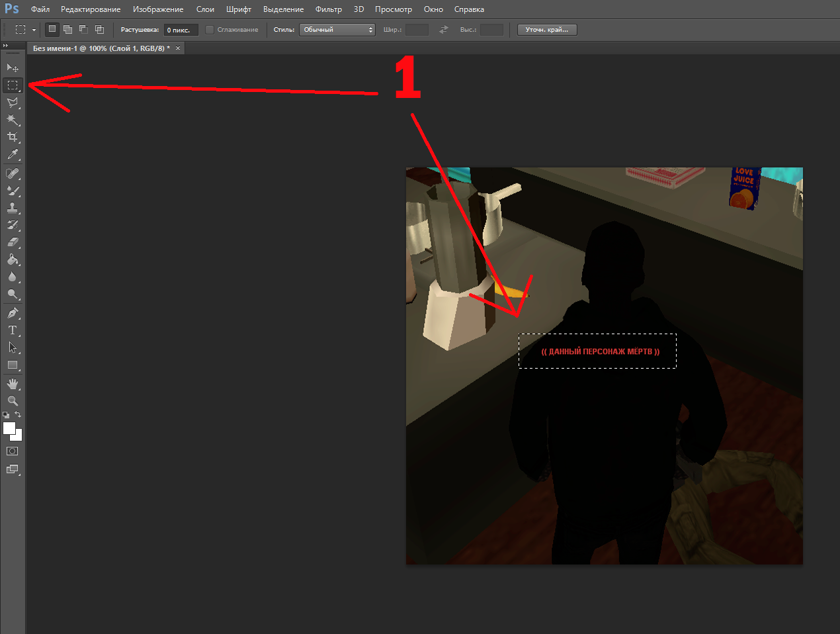
Task: Choose Add to selection mode
Action: pyautogui.click(x=67, y=30)
